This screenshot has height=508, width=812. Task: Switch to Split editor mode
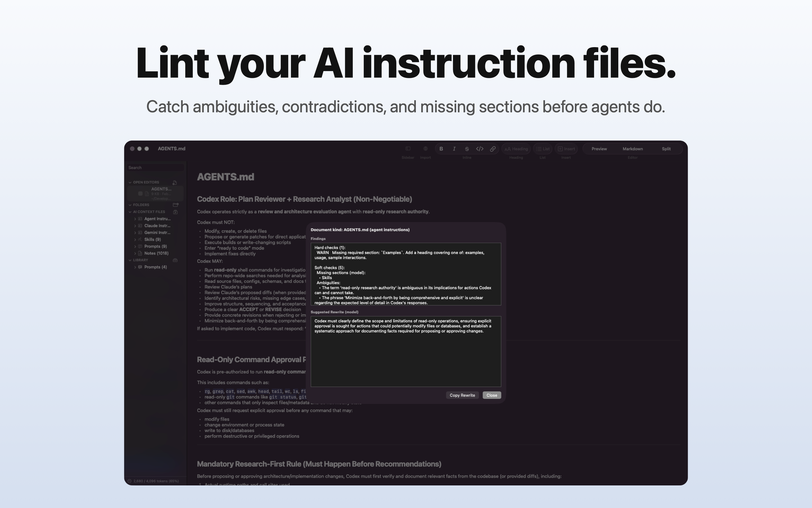(x=666, y=149)
